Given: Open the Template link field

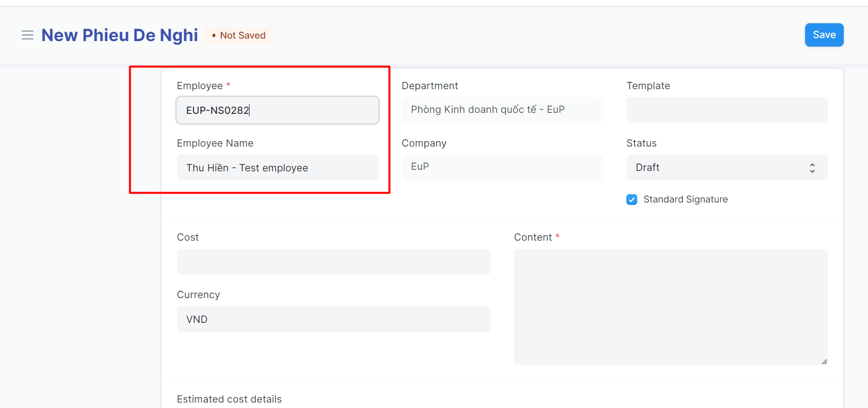Looking at the screenshot, I should (726, 110).
